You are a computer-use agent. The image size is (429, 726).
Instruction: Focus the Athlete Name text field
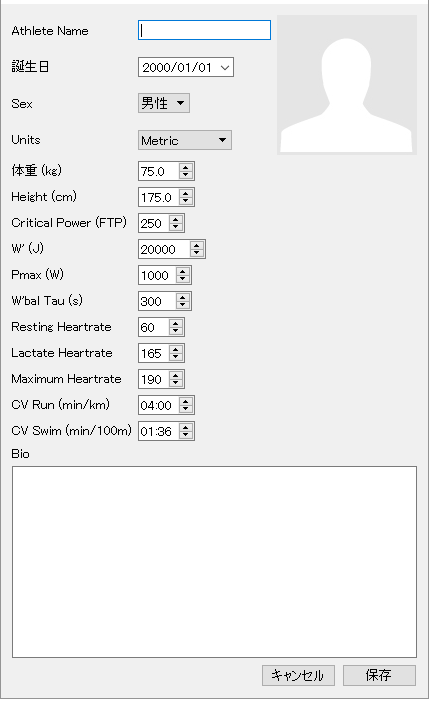tap(204, 30)
